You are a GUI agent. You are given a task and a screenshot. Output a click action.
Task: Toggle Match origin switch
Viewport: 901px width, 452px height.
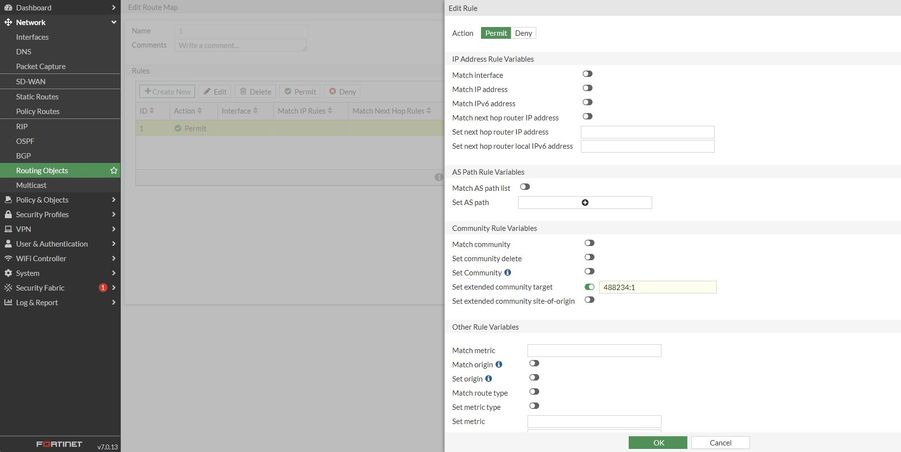pyautogui.click(x=534, y=364)
